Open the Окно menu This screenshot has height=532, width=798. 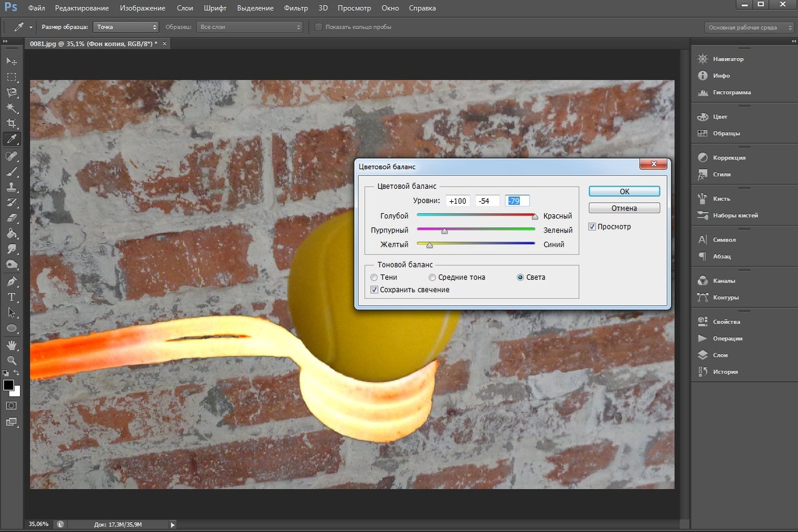pos(390,8)
